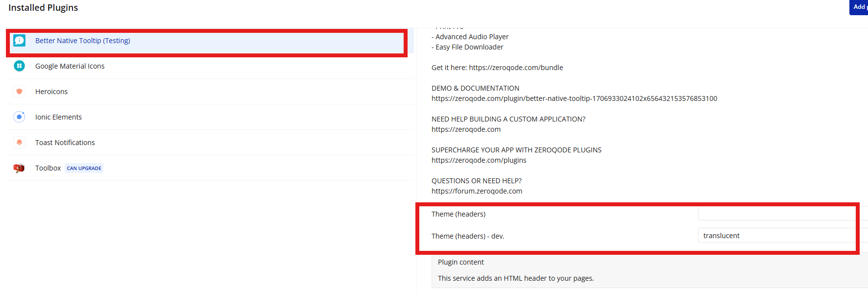Click the Ionic Elements plugin icon
The height and width of the screenshot is (293, 868).
pos(19,117)
